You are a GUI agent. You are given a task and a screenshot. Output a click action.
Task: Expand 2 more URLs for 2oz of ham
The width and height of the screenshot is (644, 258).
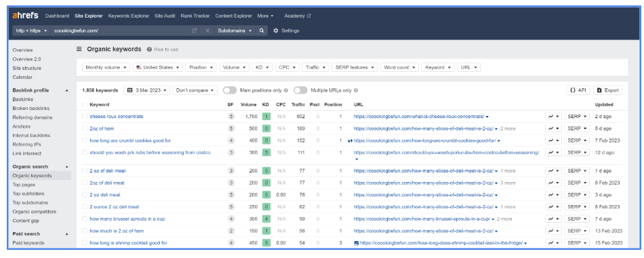tap(508, 128)
